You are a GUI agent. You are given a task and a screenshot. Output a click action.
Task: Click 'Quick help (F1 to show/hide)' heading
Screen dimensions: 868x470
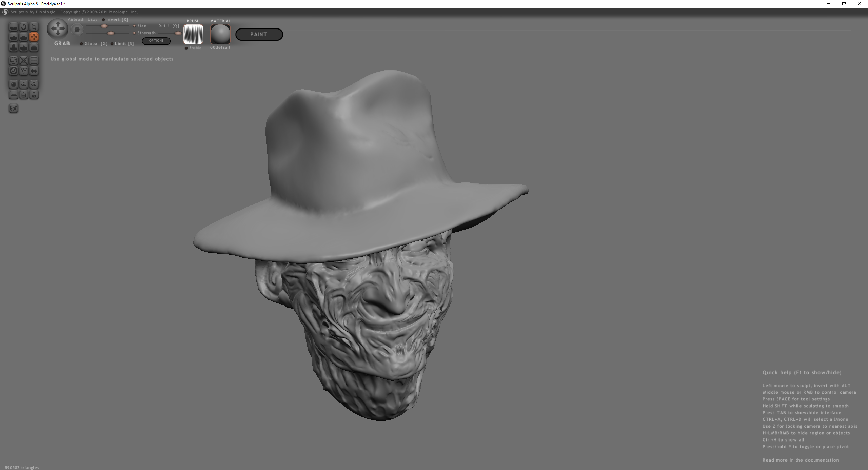pyautogui.click(x=802, y=372)
